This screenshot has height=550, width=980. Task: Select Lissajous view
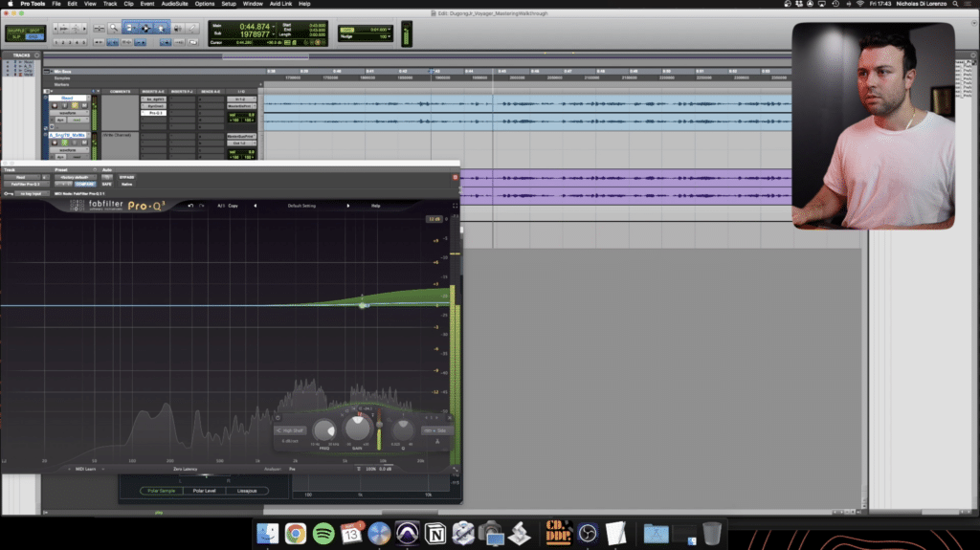click(247, 491)
